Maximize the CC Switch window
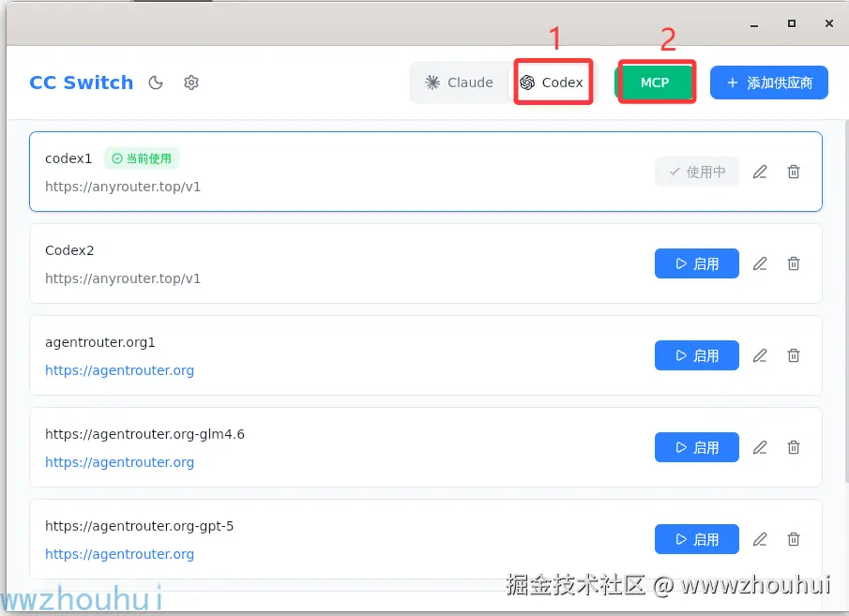849x616 pixels. pyautogui.click(x=792, y=23)
